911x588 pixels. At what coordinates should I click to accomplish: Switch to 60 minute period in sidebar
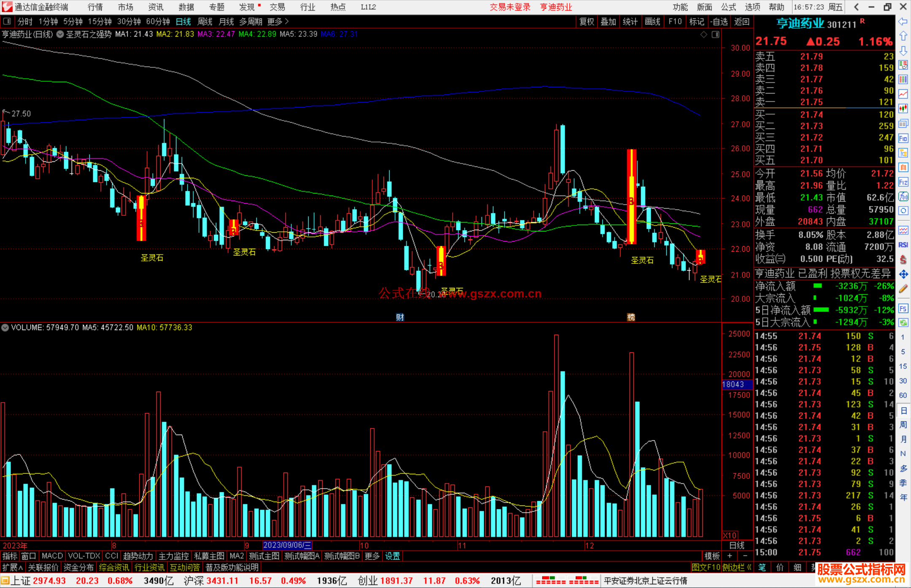(903, 395)
